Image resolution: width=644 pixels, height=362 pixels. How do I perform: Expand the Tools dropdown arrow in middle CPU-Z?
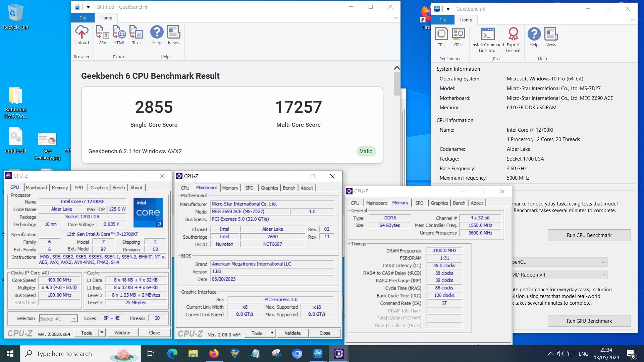[272, 333]
